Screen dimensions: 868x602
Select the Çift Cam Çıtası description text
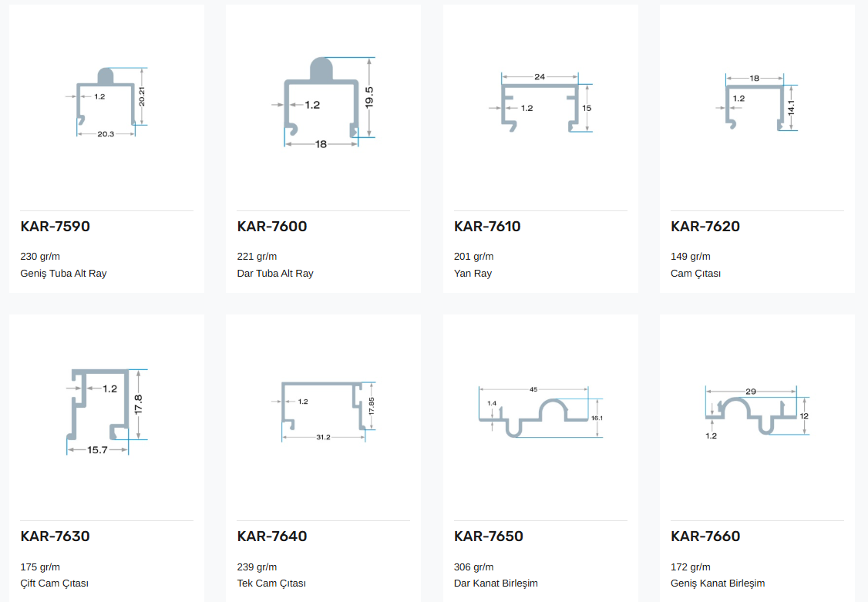(x=54, y=584)
